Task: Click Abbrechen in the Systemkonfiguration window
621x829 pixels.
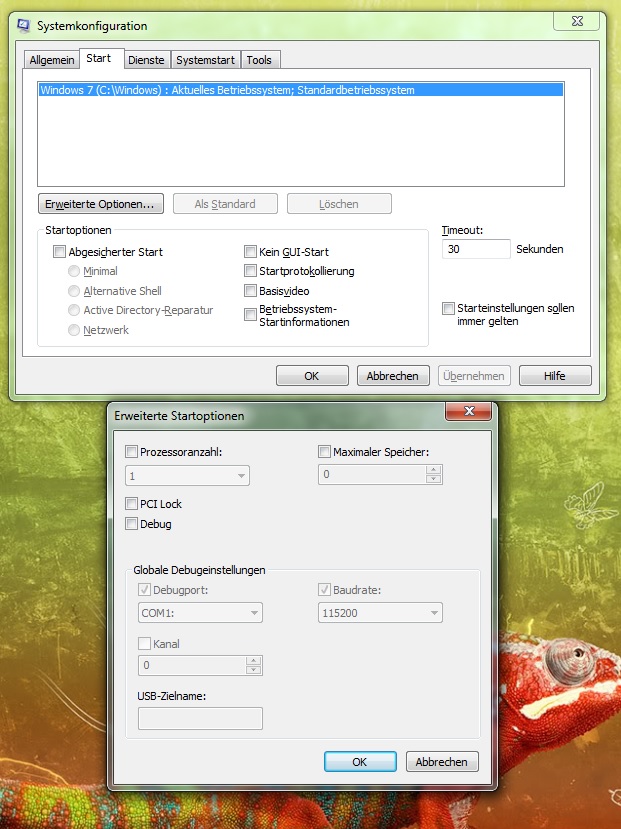Action: click(x=393, y=375)
